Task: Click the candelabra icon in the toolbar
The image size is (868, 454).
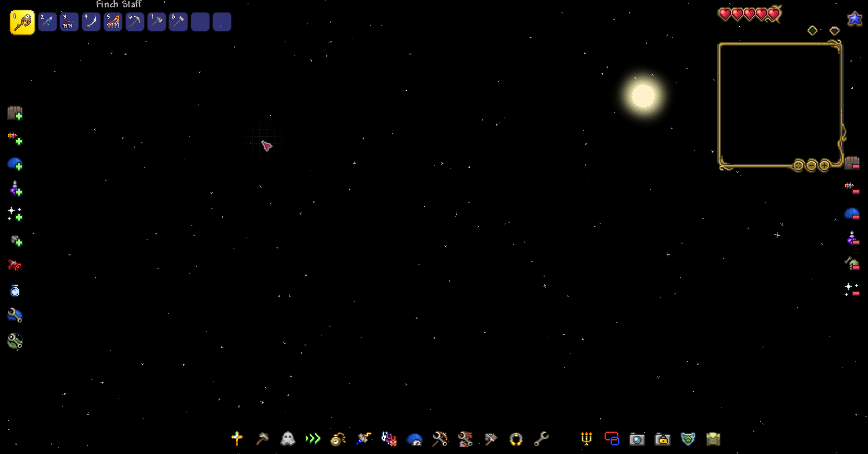Action: (587, 438)
